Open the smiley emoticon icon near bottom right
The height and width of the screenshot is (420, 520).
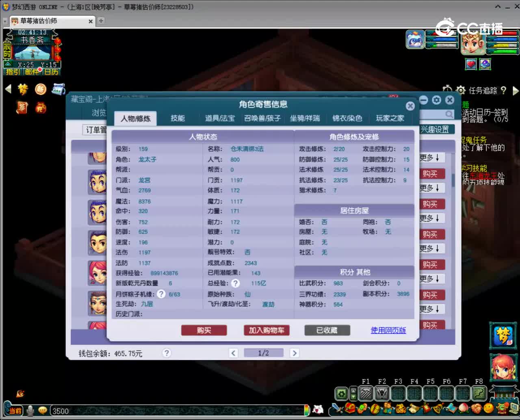[490, 409]
